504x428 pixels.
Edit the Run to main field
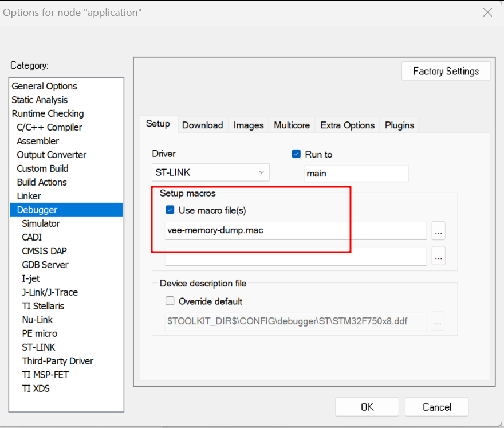(356, 174)
